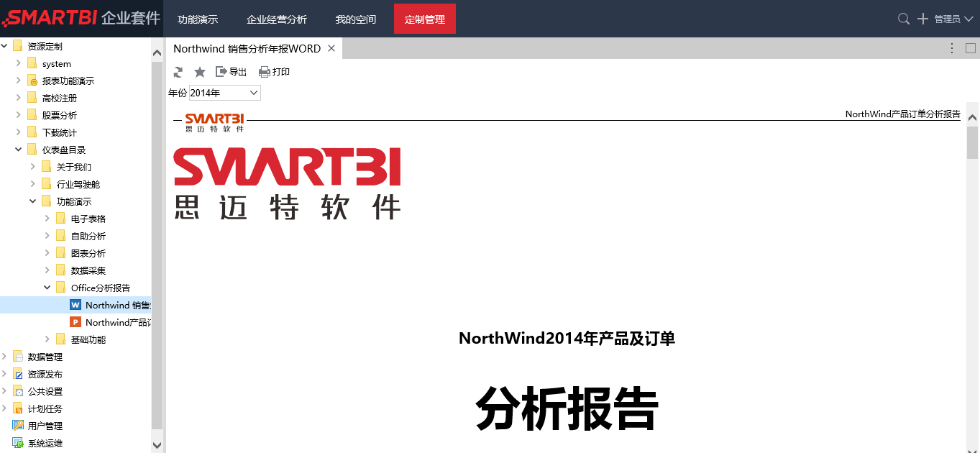Select the 高校注册 tree item

coord(60,98)
